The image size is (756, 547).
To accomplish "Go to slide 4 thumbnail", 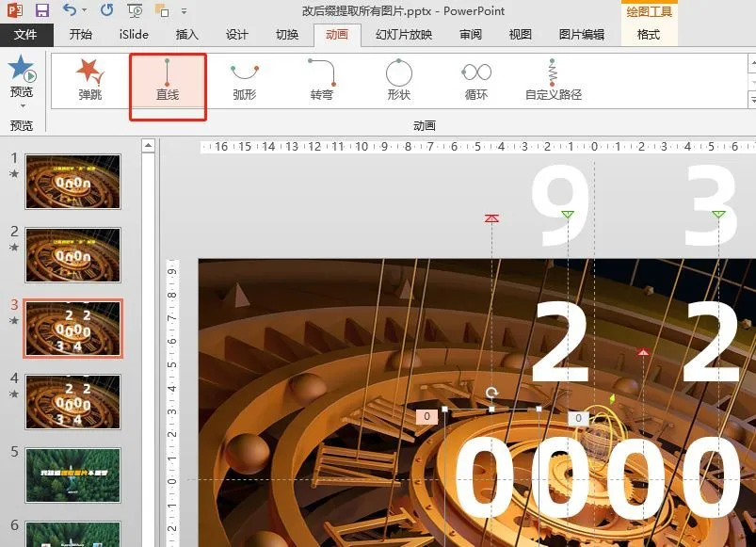I will tap(72, 401).
